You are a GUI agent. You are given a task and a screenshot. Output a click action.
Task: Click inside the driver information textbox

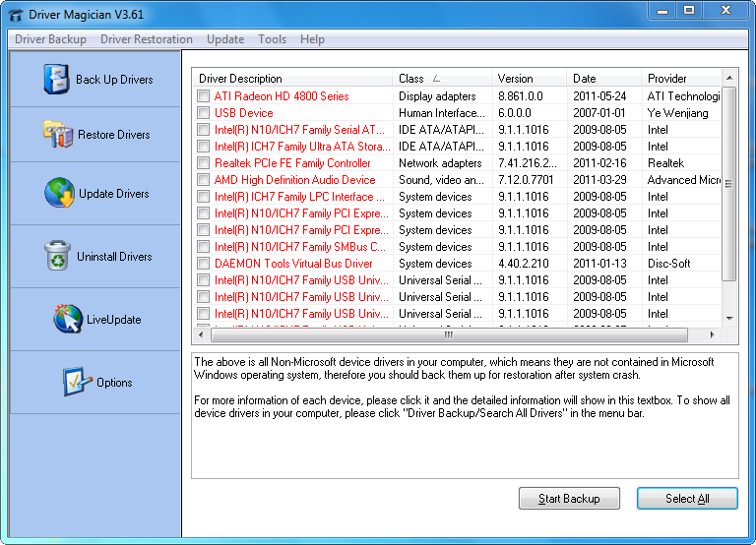point(465,415)
